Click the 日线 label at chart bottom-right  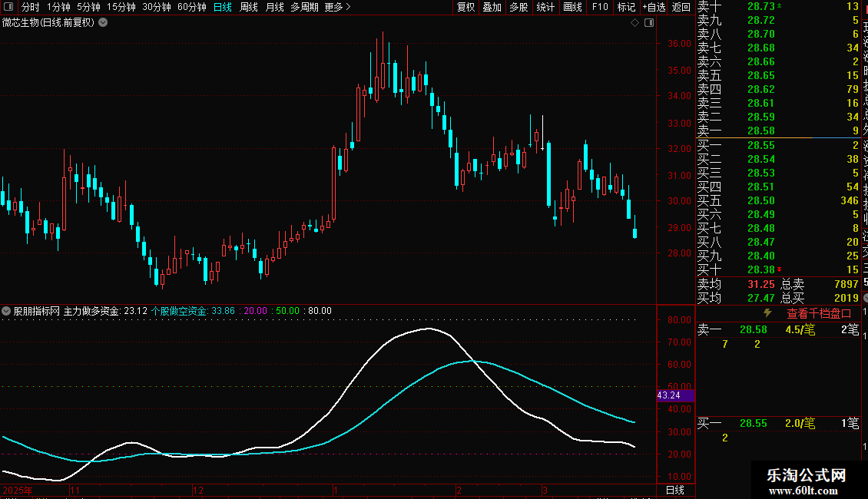pos(674,490)
